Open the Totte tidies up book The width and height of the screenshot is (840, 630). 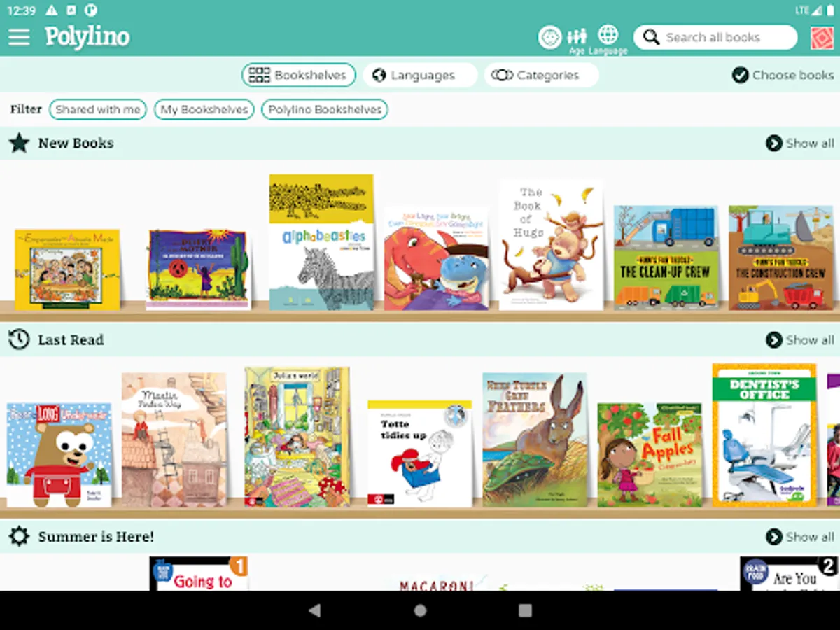click(420, 454)
